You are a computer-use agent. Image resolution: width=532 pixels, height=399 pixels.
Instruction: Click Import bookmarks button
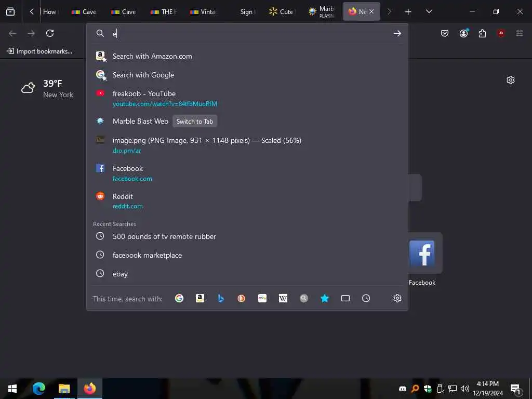point(39,51)
